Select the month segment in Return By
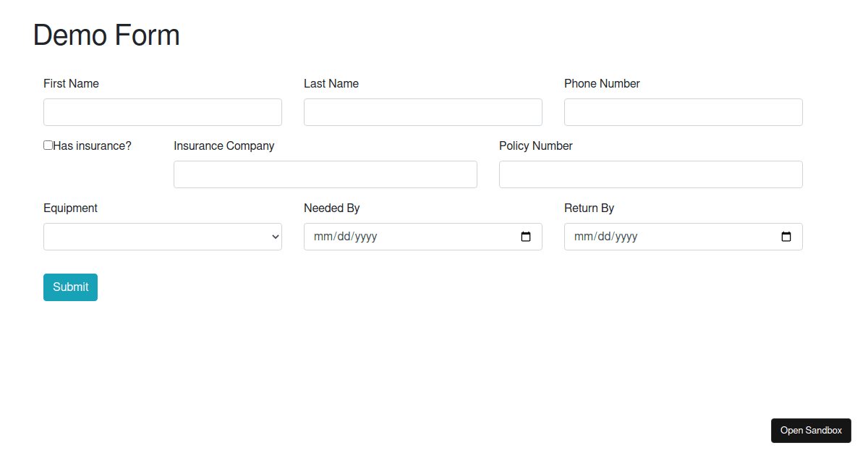The width and height of the screenshot is (868, 456). click(x=582, y=237)
